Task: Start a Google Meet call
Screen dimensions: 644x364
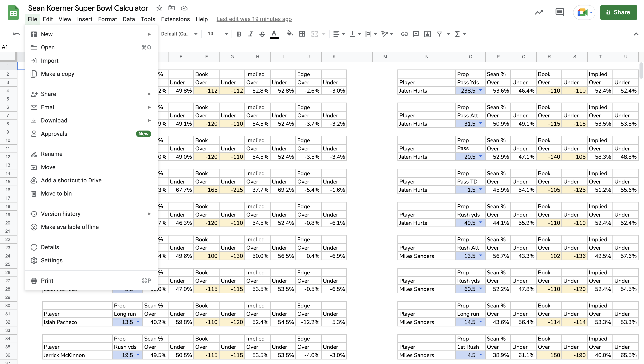Action: 584,12
